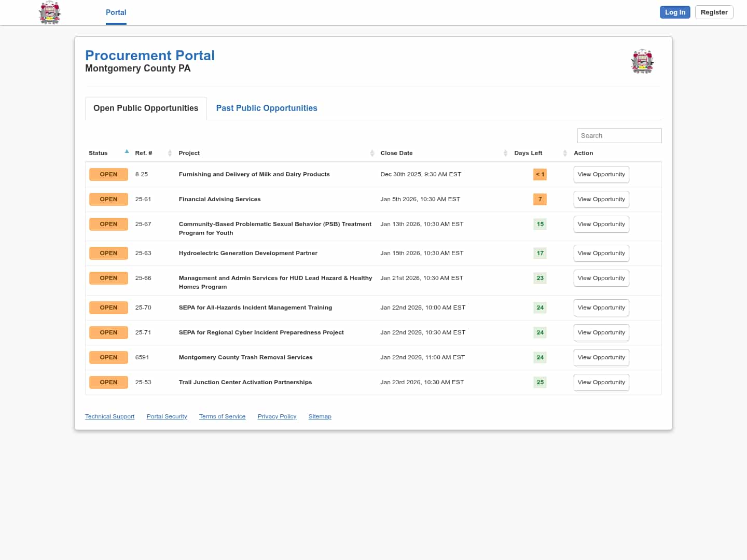The image size is (747, 560).
Task: Sort by Close Date column arrows
Action: click(505, 153)
